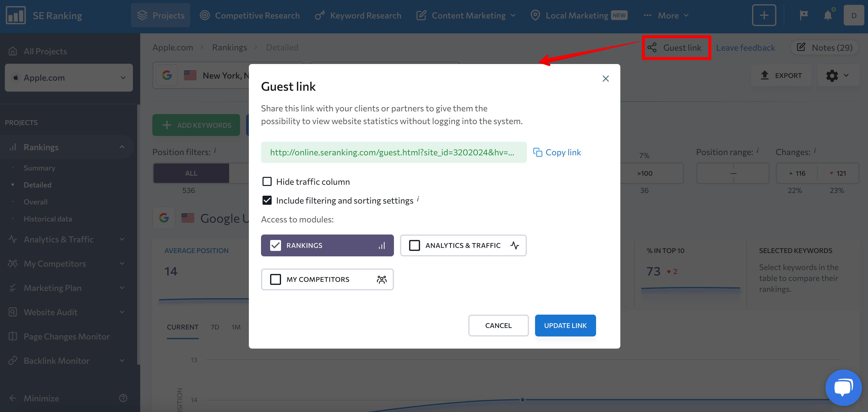Uncheck Include filtering and sorting settings
Viewport: 868px width, 412px height.
coord(267,201)
